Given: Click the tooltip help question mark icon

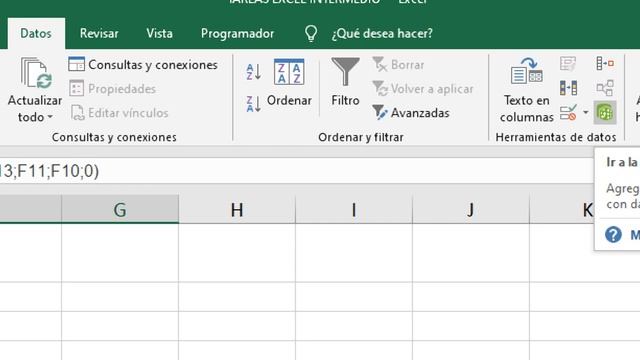Looking at the screenshot, I should [613, 235].
